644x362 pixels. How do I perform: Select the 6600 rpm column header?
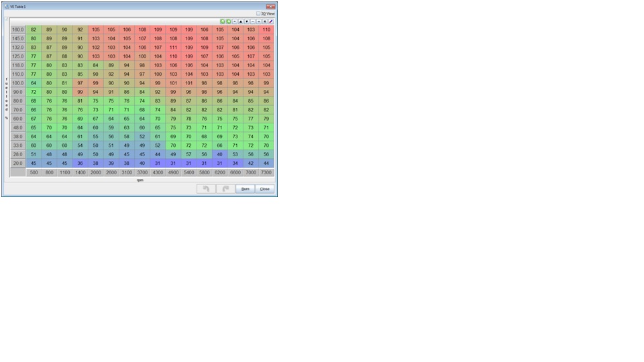pyautogui.click(x=235, y=172)
